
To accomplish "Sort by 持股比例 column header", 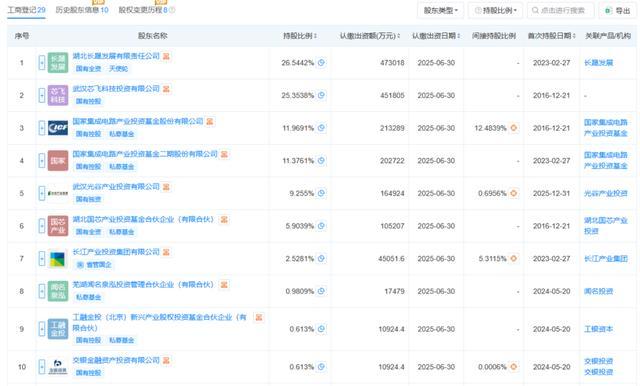I will coord(300,36).
